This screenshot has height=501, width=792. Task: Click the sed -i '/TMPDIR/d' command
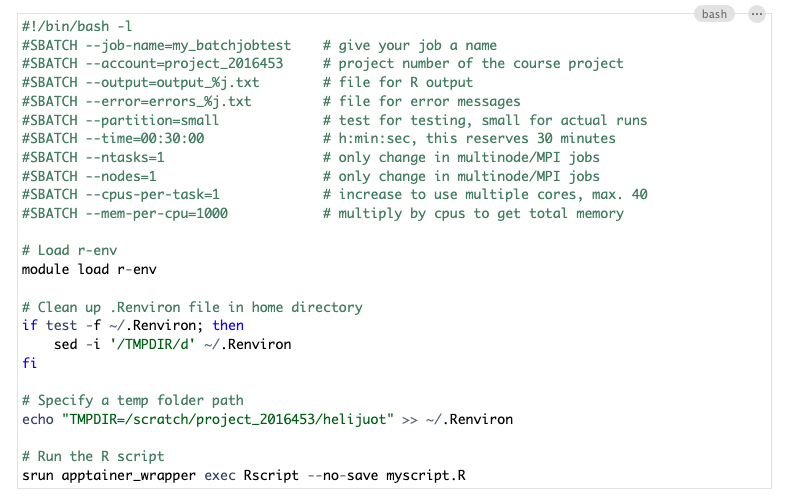click(x=172, y=344)
